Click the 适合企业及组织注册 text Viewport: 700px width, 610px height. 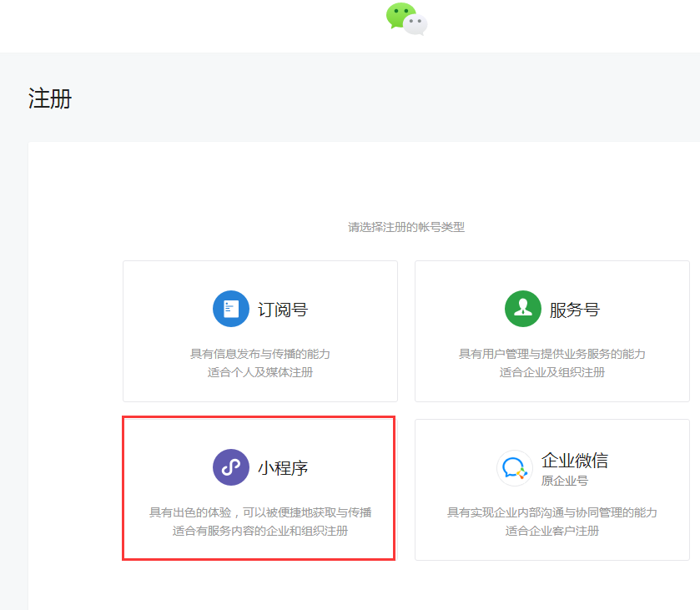[x=552, y=372]
